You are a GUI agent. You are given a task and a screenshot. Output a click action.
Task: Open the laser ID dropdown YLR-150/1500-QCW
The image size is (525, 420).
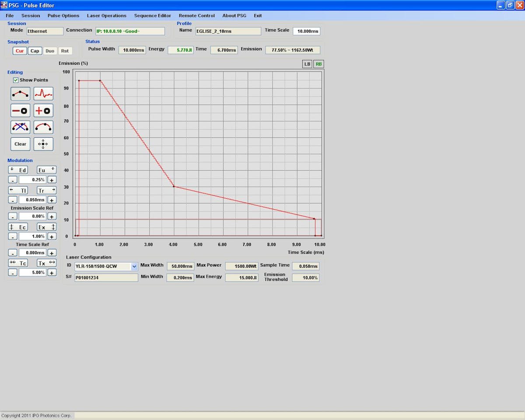click(x=134, y=266)
